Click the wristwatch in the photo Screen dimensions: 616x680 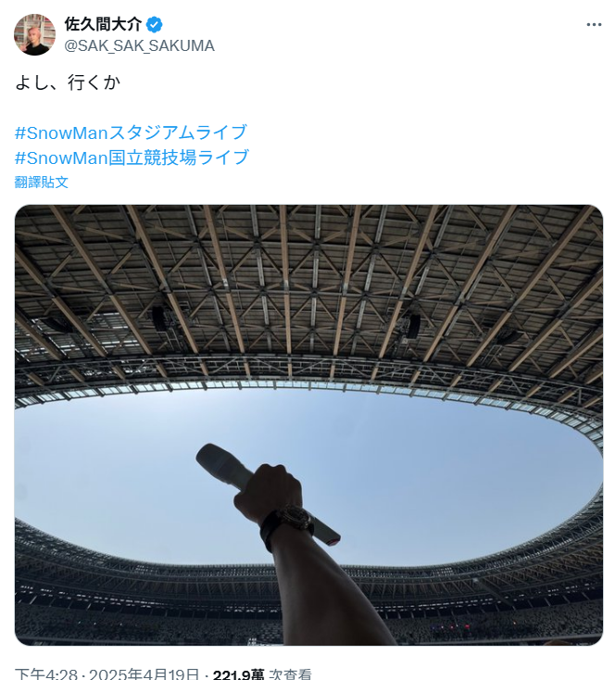tap(290, 523)
